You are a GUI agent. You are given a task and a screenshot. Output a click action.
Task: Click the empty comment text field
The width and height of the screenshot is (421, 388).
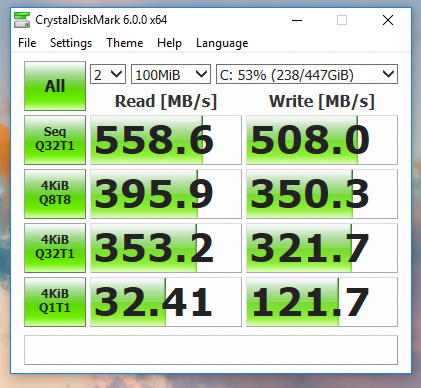(x=211, y=350)
